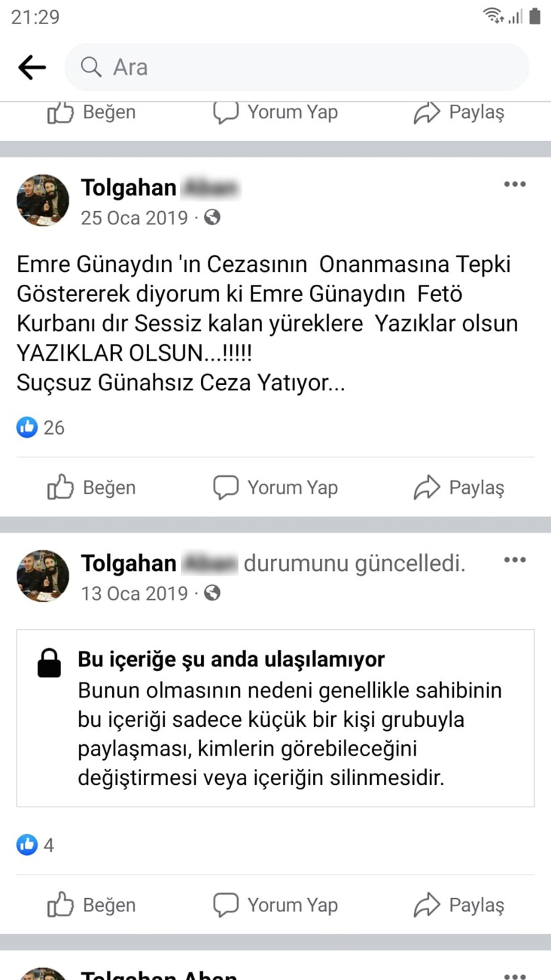Like the 13 Oca 2019 status update
Image resolution: width=551 pixels, height=980 pixels.
pyautogui.click(x=92, y=905)
